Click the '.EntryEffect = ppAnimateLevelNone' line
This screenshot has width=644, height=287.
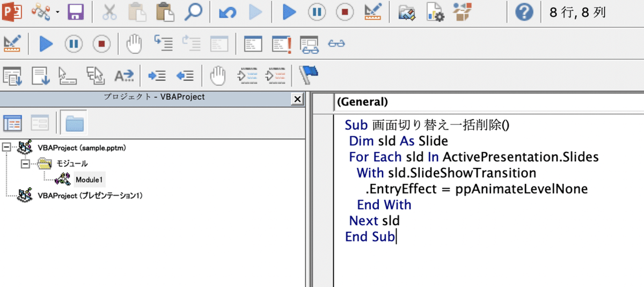tap(477, 189)
